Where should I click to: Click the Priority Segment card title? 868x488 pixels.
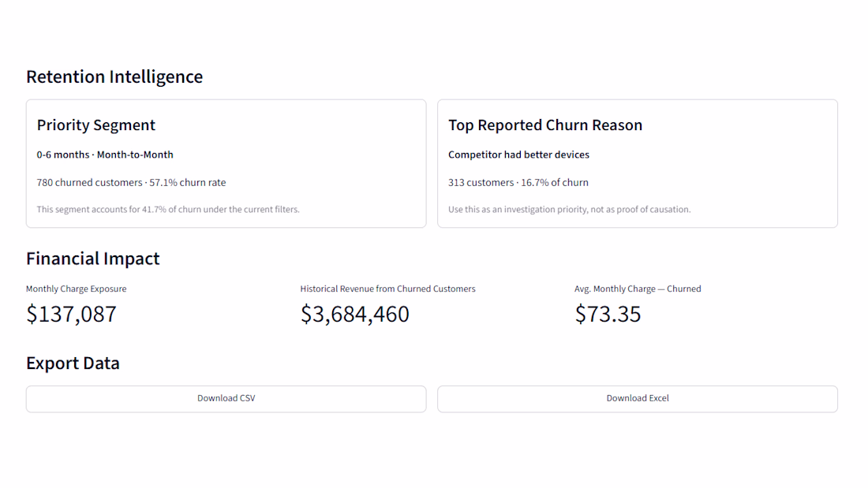pyautogui.click(x=95, y=125)
